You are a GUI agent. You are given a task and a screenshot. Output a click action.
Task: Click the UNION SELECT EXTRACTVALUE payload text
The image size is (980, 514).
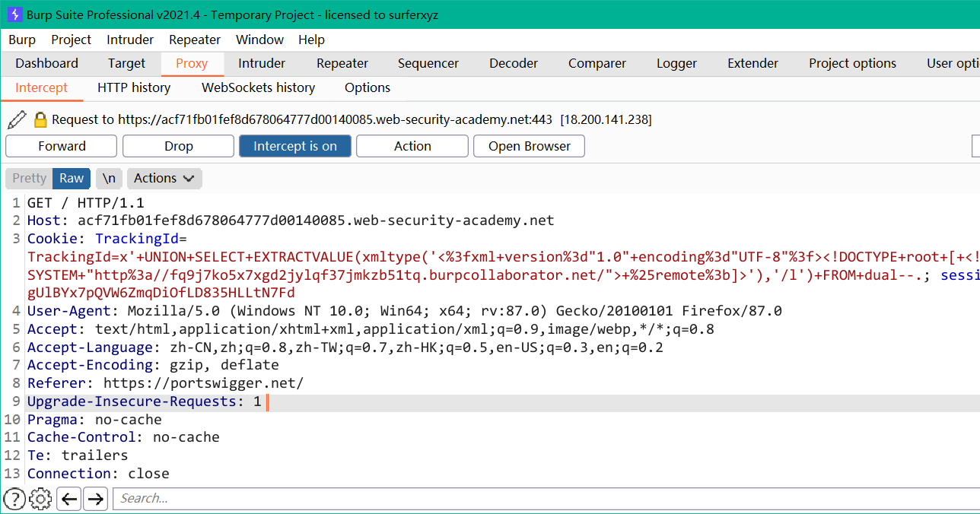point(502,257)
